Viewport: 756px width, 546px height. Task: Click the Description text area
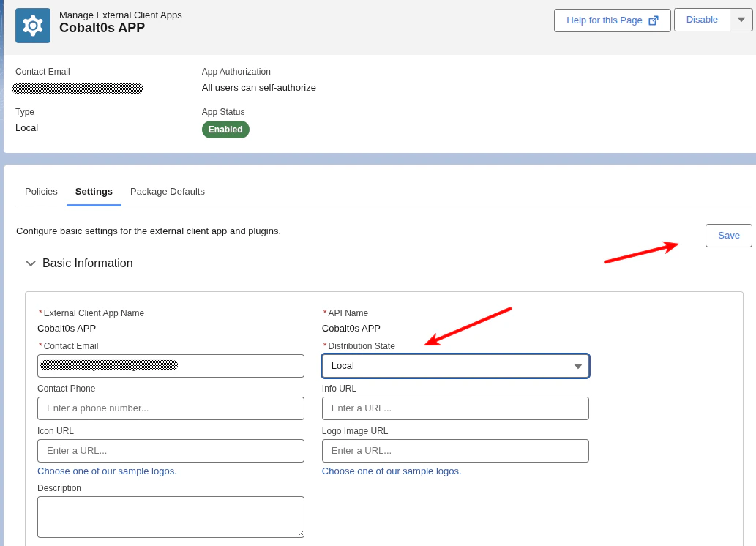click(x=171, y=515)
